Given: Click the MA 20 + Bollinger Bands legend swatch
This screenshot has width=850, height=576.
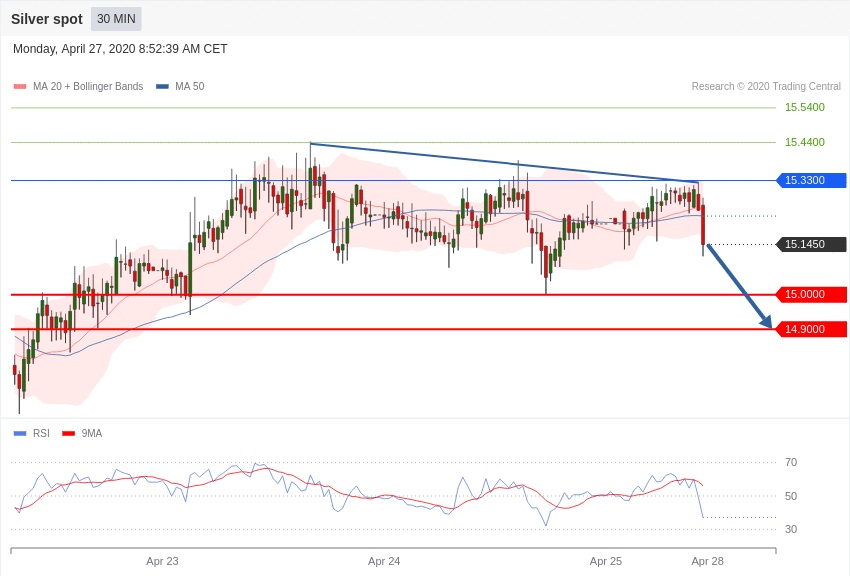Looking at the screenshot, I should pyautogui.click(x=20, y=86).
